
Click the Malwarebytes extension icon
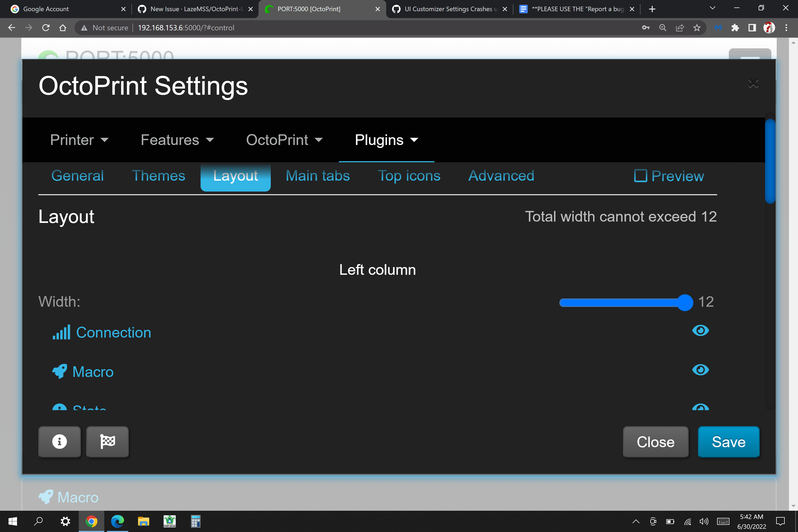pyautogui.click(x=718, y=27)
